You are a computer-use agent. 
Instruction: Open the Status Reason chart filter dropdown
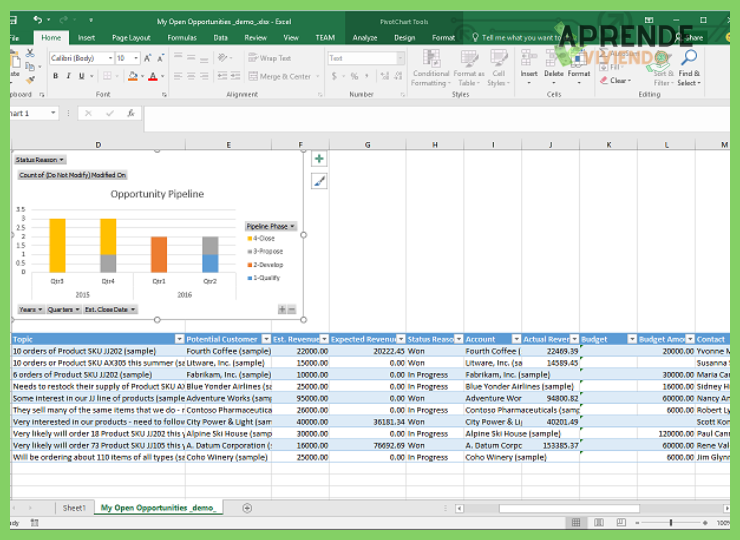(x=39, y=160)
